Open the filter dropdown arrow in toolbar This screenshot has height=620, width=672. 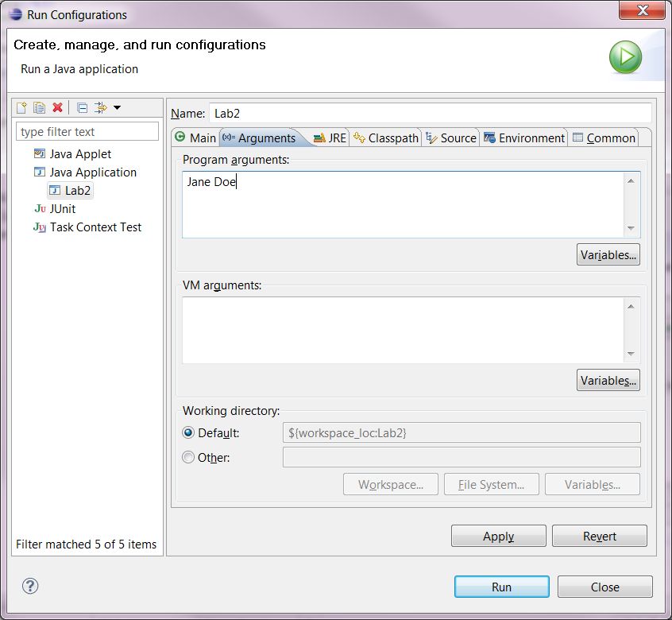click(117, 107)
